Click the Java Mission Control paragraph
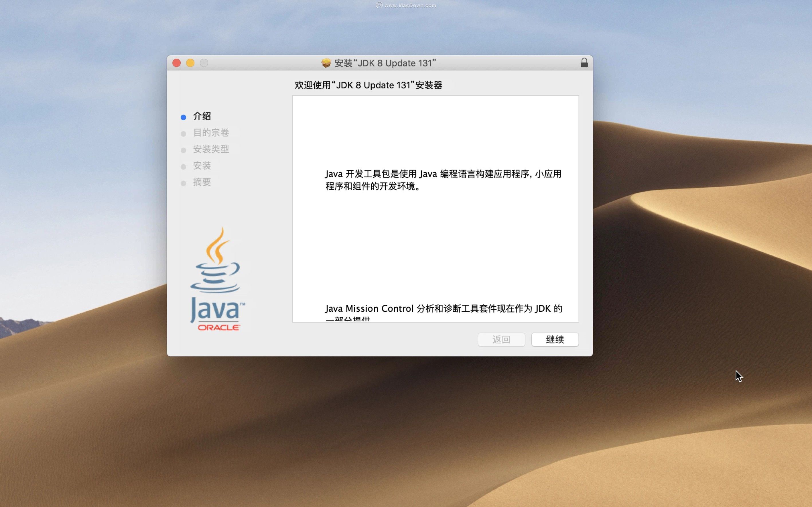Viewport: 812px width, 507px height. click(444, 313)
